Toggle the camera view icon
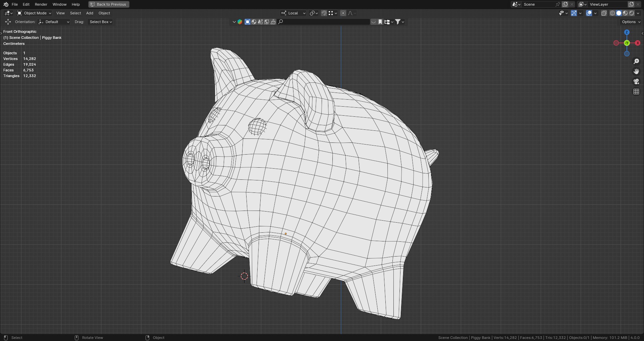Screen dimensions: 644x341 point(636,81)
